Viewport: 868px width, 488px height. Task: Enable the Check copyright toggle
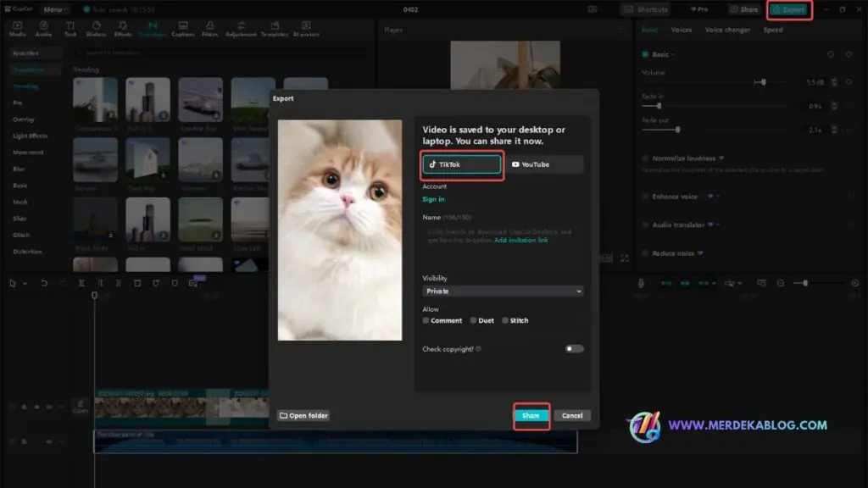[574, 349]
